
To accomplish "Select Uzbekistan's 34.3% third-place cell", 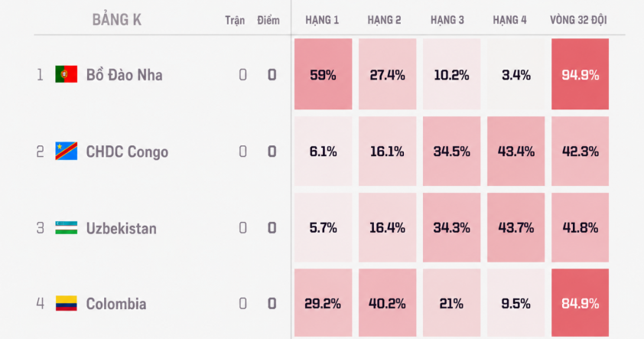I will (x=451, y=227).
